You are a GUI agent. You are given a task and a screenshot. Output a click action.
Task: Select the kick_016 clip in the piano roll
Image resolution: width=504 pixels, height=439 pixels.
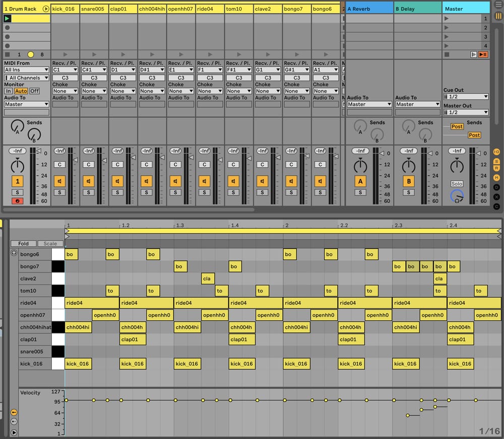coord(78,363)
